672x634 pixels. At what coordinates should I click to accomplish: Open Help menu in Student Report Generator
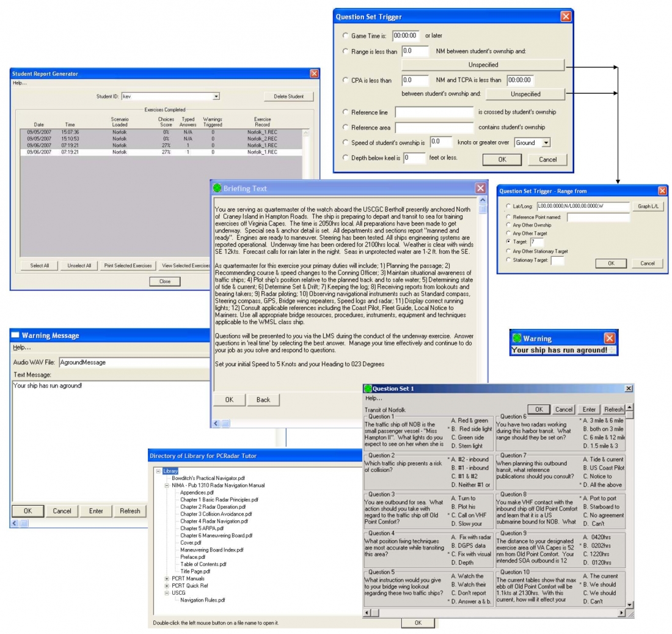[x=20, y=83]
